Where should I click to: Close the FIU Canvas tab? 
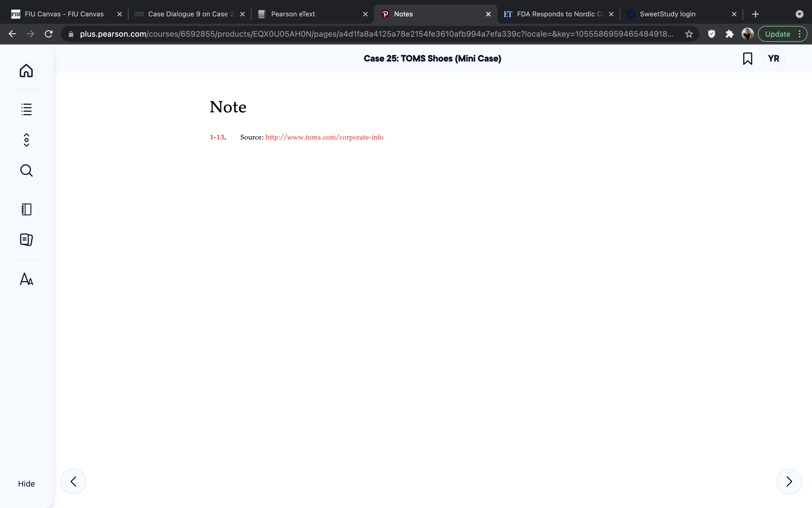(120, 14)
